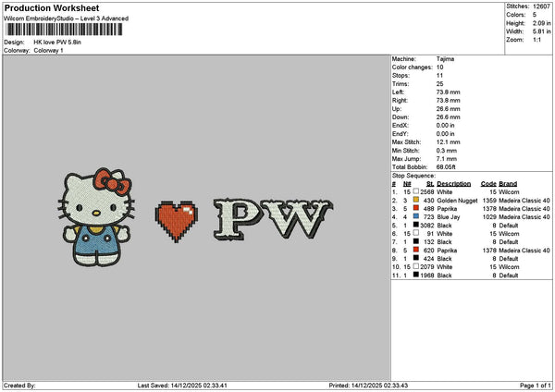Click the Golden Nugget swatch in stop 2

416,200
